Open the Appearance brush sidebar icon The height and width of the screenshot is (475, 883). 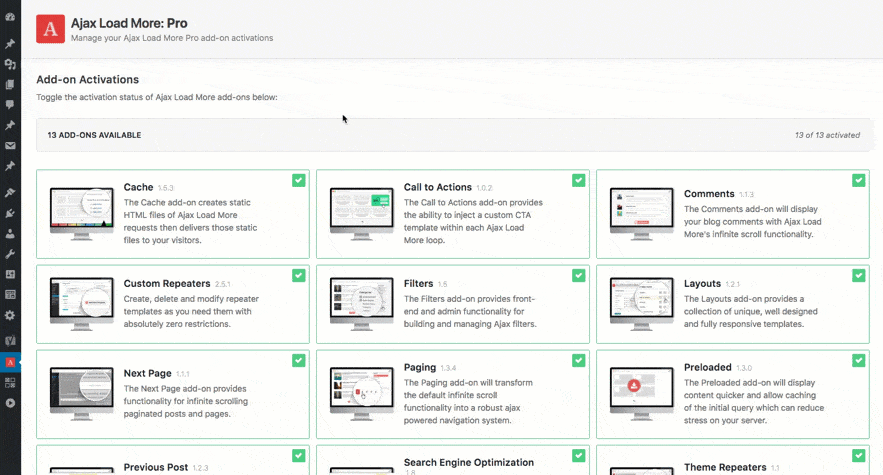tap(10, 193)
